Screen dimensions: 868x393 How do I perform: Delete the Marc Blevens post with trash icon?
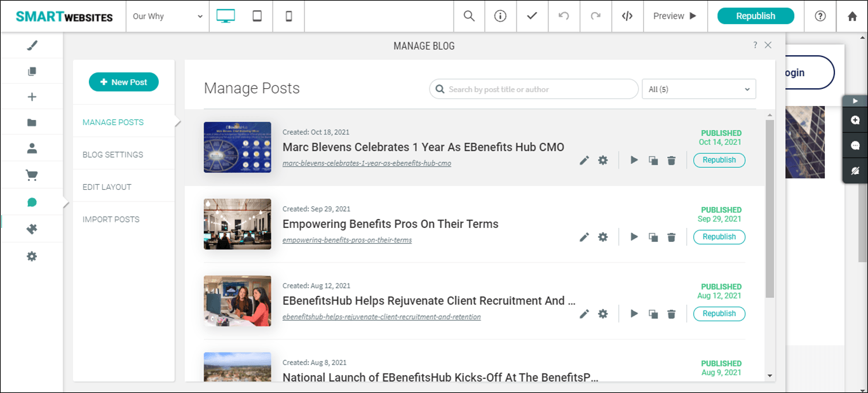click(672, 160)
